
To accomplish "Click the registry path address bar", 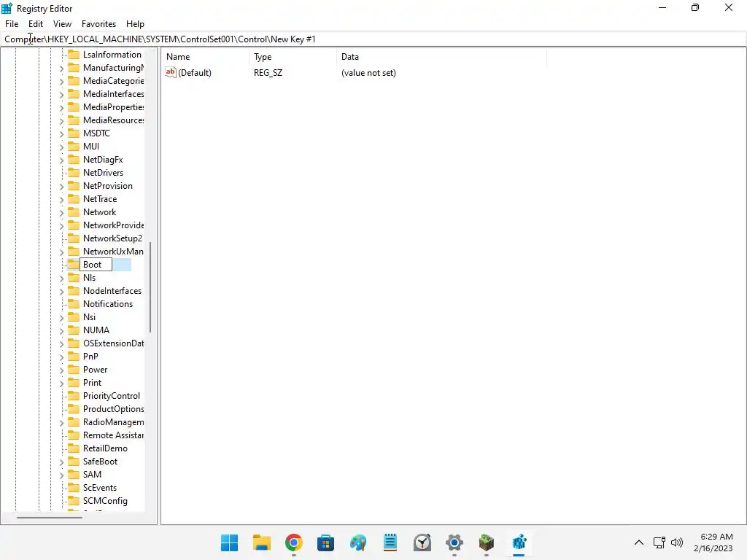I will click(x=373, y=39).
